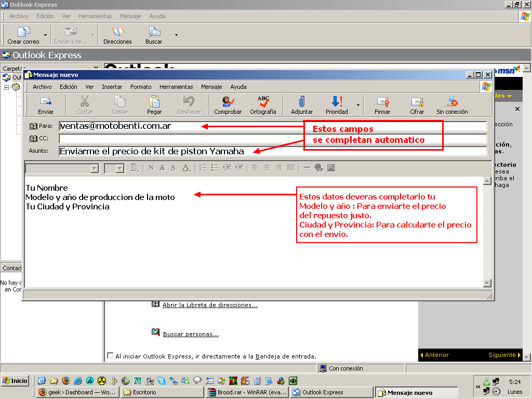Paste clipboard with Pegar button

pyautogui.click(x=154, y=105)
